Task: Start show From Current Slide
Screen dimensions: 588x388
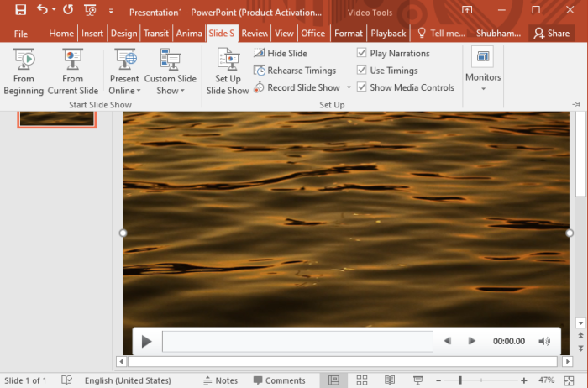Action: [73, 71]
